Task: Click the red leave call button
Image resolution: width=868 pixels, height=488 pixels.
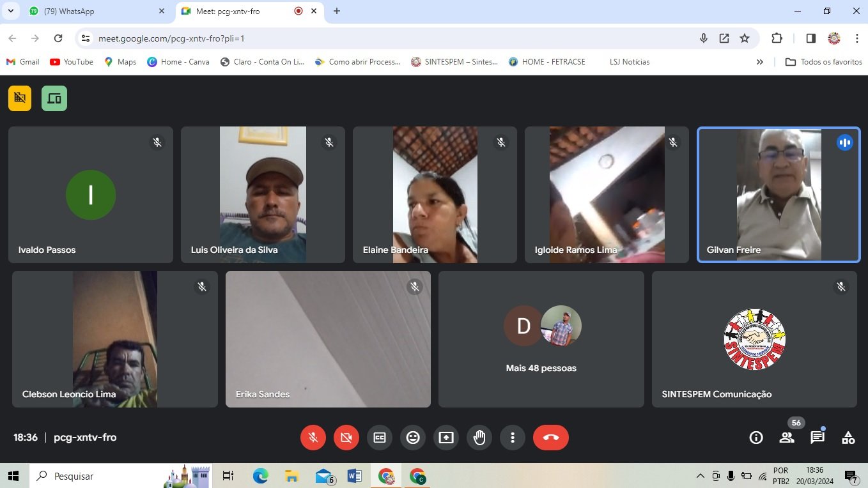Action: pyautogui.click(x=550, y=438)
